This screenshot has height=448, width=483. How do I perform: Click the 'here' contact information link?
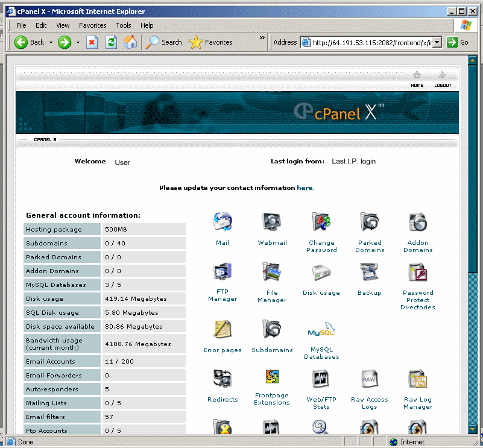(x=305, y=188)
